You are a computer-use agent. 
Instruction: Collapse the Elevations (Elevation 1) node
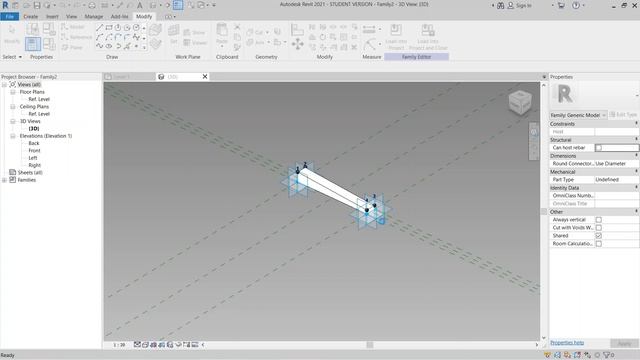(x=13, y=136)
